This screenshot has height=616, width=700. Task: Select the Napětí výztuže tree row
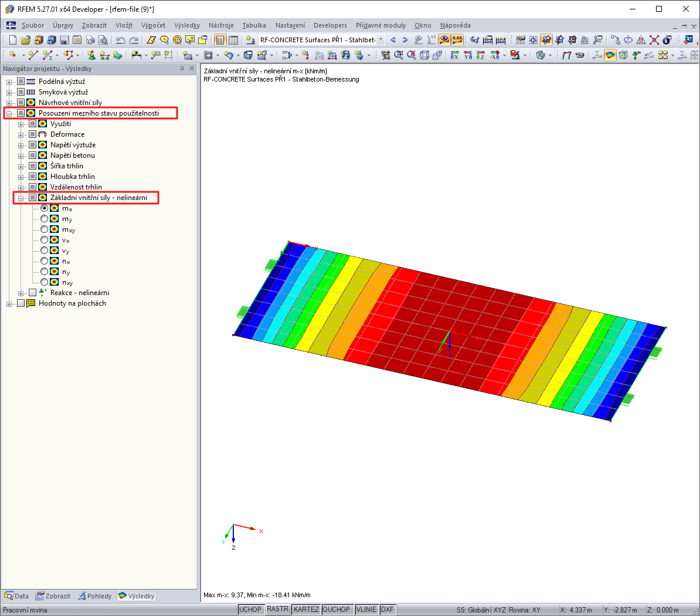click(73, 145)
